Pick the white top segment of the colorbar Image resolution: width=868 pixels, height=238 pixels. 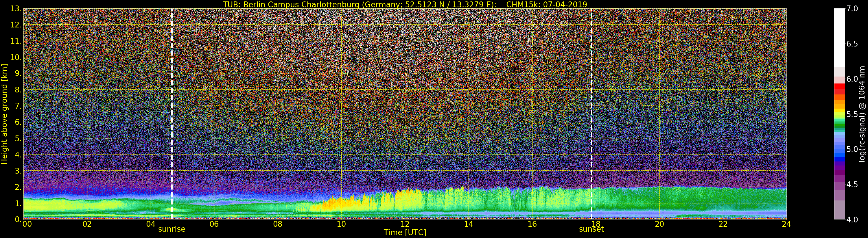(x=839, y=38)
